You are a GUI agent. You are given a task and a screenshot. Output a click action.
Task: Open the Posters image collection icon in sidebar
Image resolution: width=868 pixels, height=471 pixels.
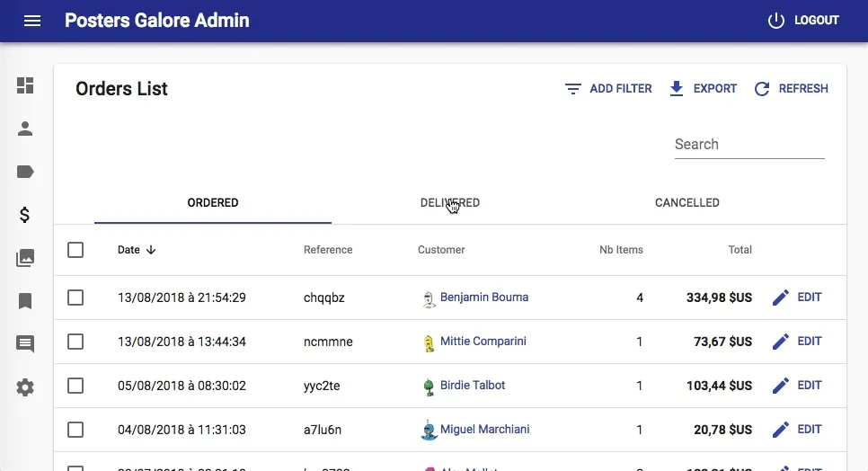tap(25, 258)
